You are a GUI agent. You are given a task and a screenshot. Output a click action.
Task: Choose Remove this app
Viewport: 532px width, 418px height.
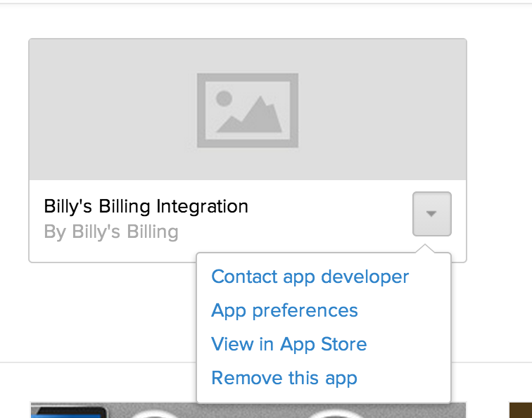[284, 378]
